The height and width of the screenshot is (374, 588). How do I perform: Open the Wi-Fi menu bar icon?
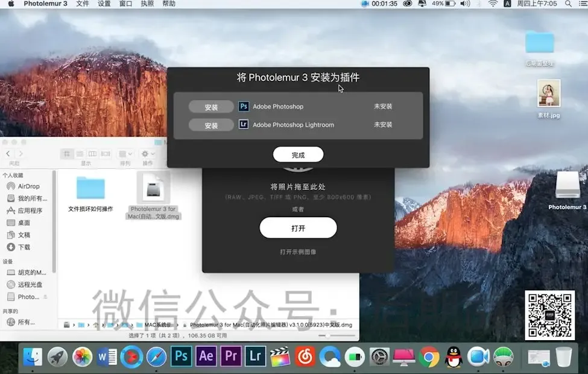[493, 4]
